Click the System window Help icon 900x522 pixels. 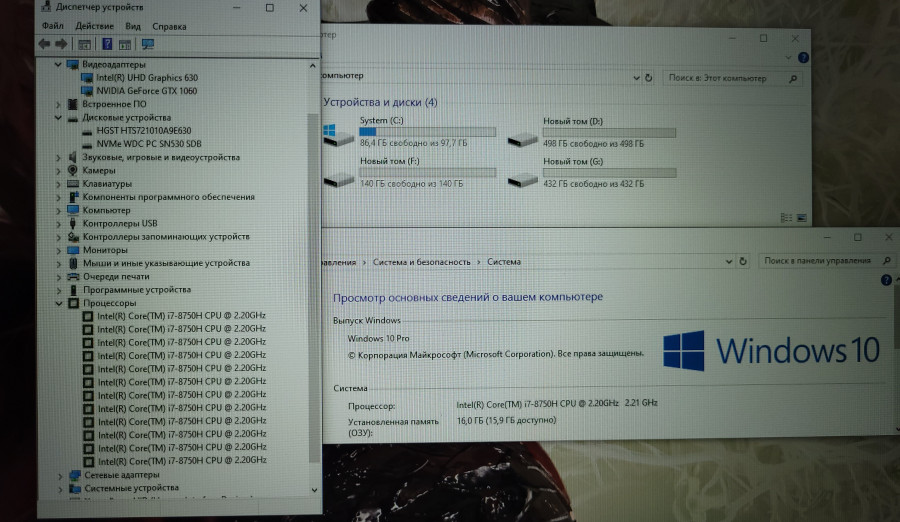[886, 280]
